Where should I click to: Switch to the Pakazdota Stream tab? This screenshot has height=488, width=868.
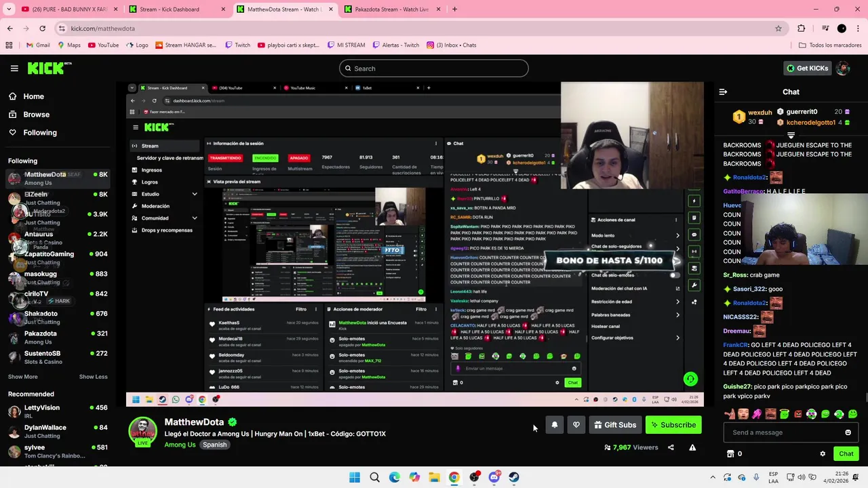click(x=393, y=9)
